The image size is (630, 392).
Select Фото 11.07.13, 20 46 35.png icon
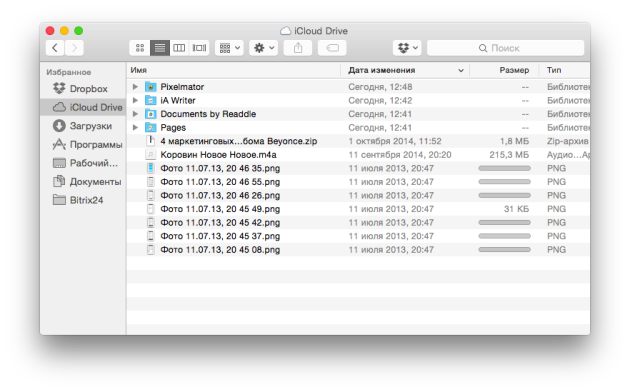[x=151, y=168]
